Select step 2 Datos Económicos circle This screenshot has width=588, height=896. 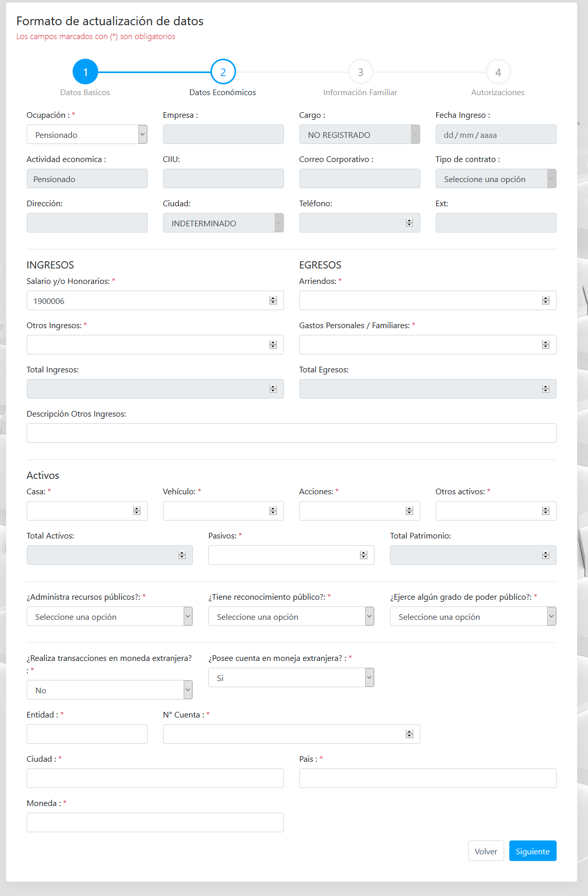point(223,72)
